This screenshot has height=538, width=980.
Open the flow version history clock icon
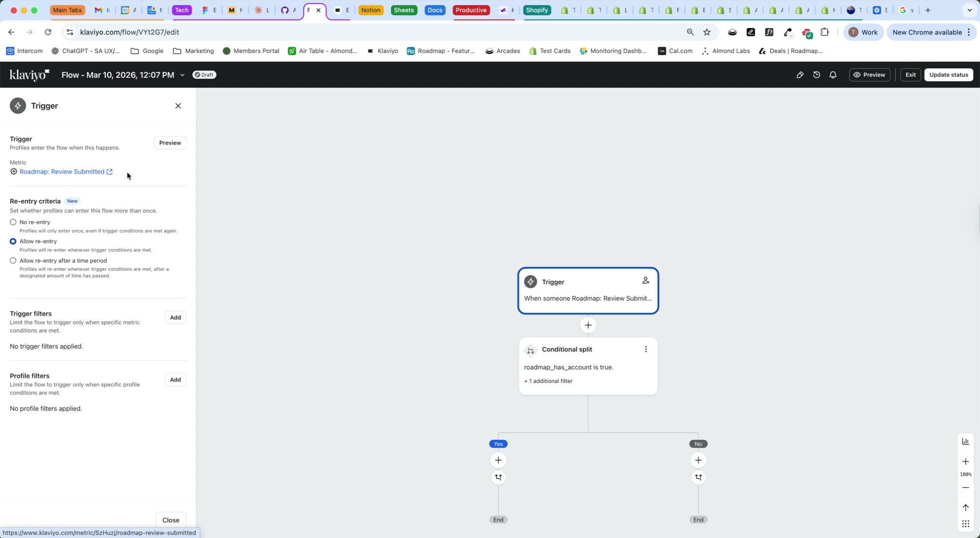817,75
